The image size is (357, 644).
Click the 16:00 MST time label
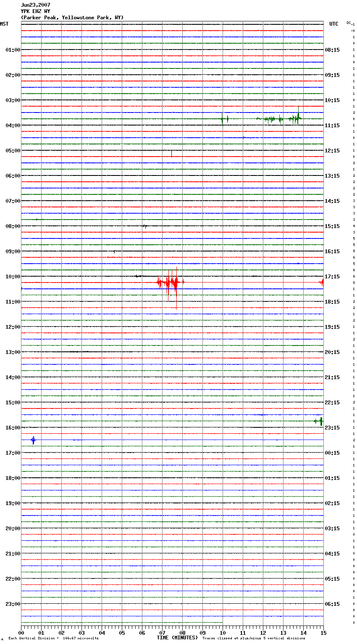pos(13,428)
